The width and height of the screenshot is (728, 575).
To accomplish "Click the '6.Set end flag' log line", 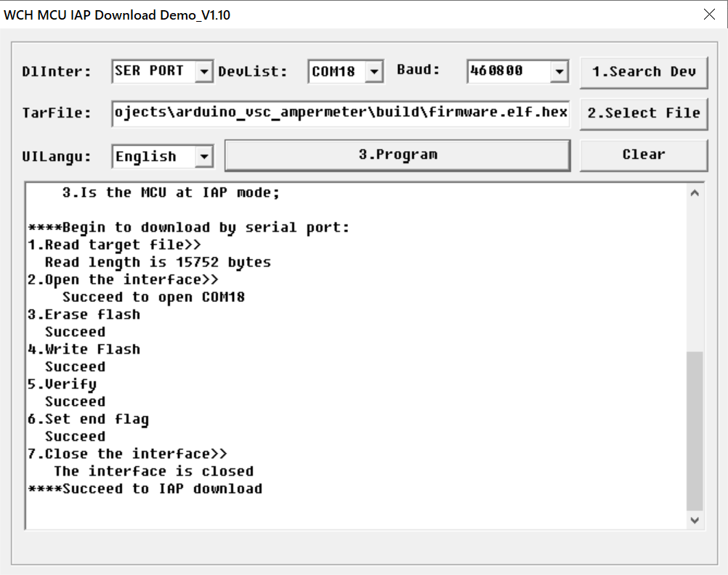I will pyautogui.click(x=88, y=419).
